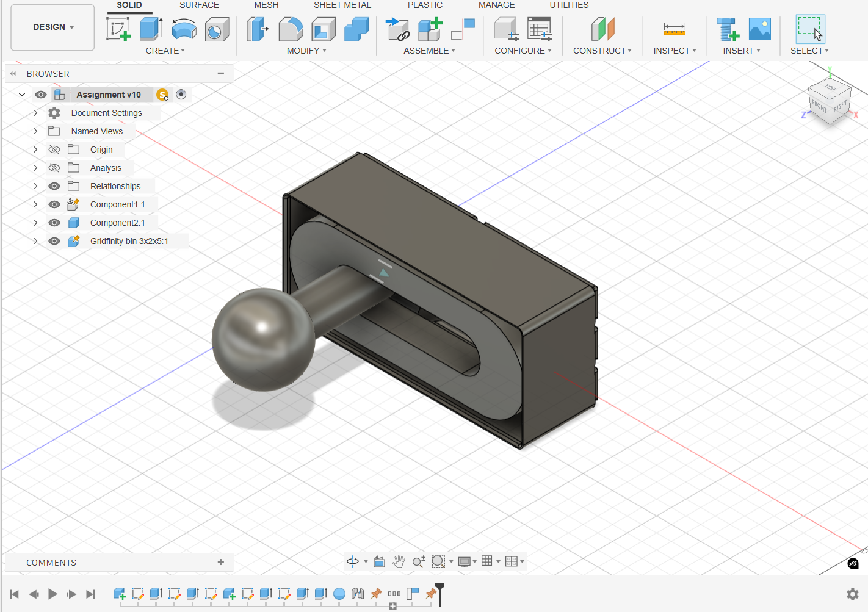The image size is (868, 612).
Task: Switch to the MESH tab
Action: coord(266,5)
